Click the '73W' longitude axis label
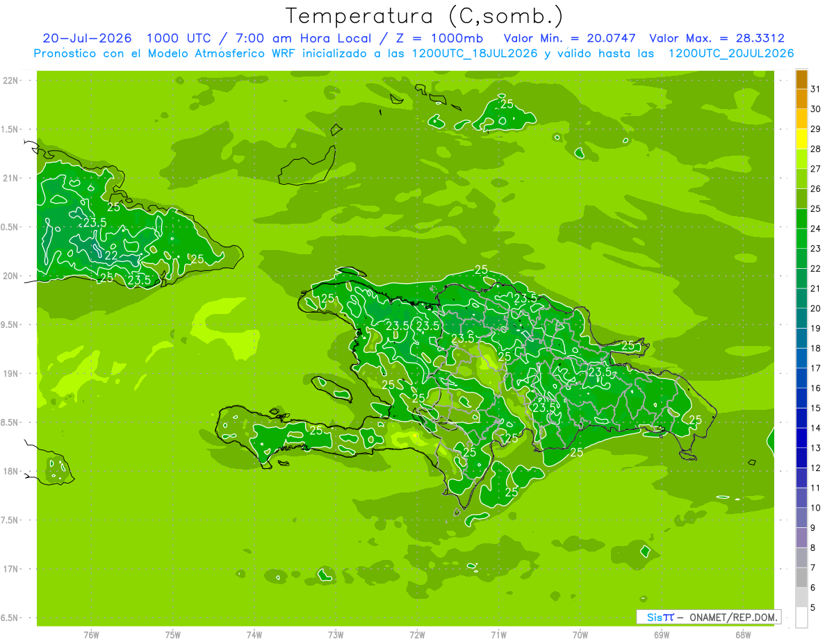Image resolution: width=834 pixels, height=644 pixels. 336,635
